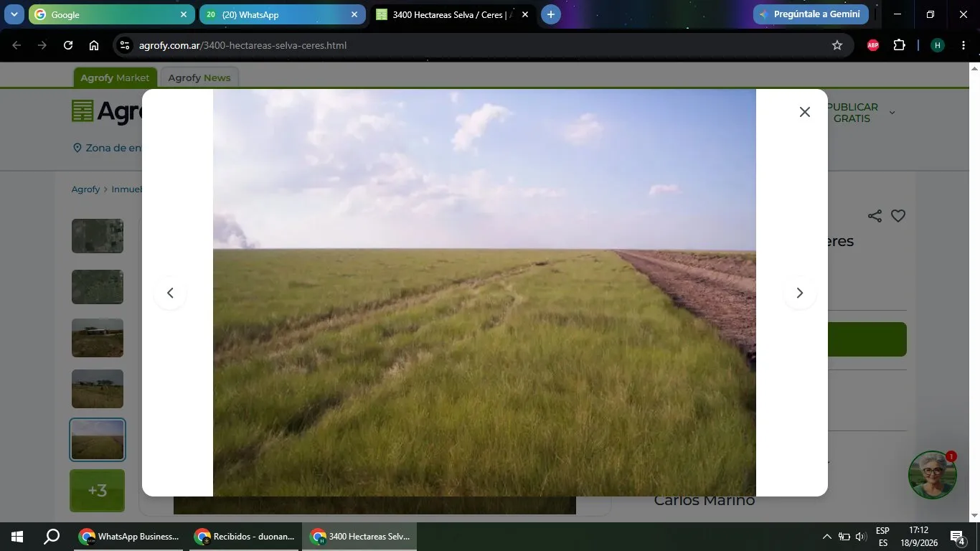Go to previous photo with left arrow
The height and width of the screenshot is (551, 980).
pyautogui.click(x=170, y=293)
